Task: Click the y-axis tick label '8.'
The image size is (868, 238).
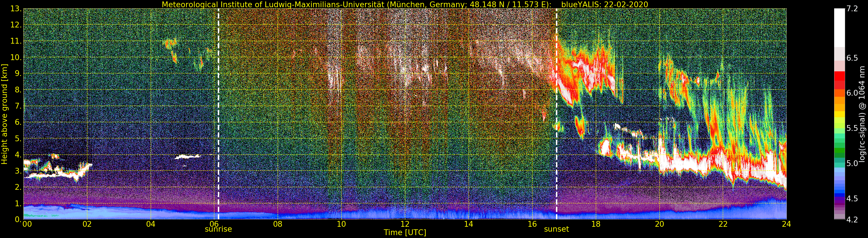Action: (x=19, y=90)
